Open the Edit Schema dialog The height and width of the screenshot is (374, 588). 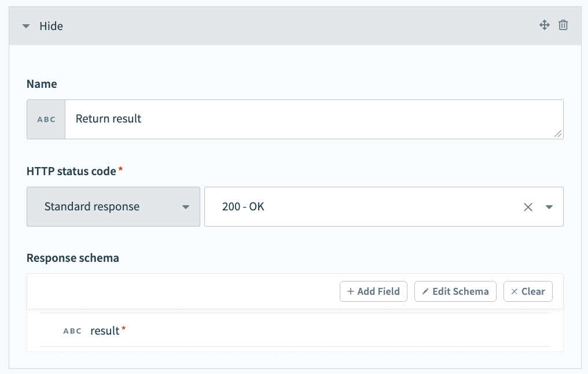coord(455,291)
